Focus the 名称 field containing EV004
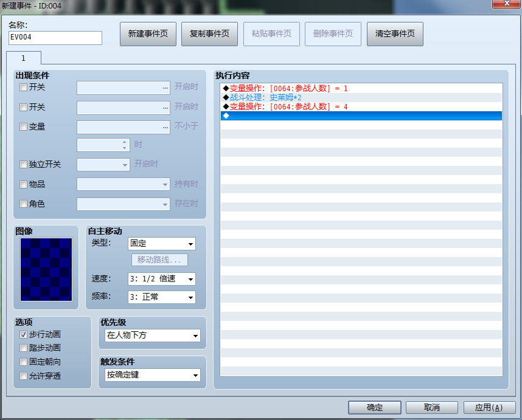 [x=55, y=38]
